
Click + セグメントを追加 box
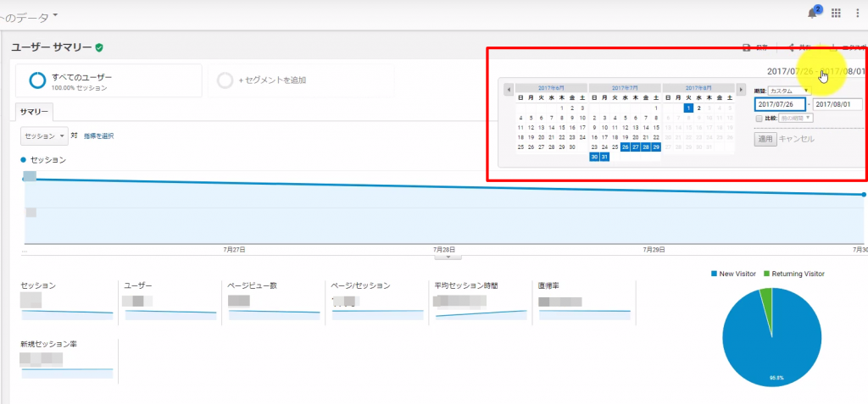[301, 80]
